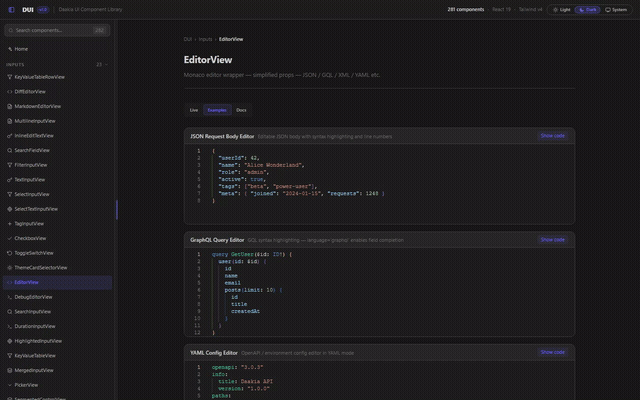Open CheckboxView in sidebar
640x400 pixels.
pos(57,238)
